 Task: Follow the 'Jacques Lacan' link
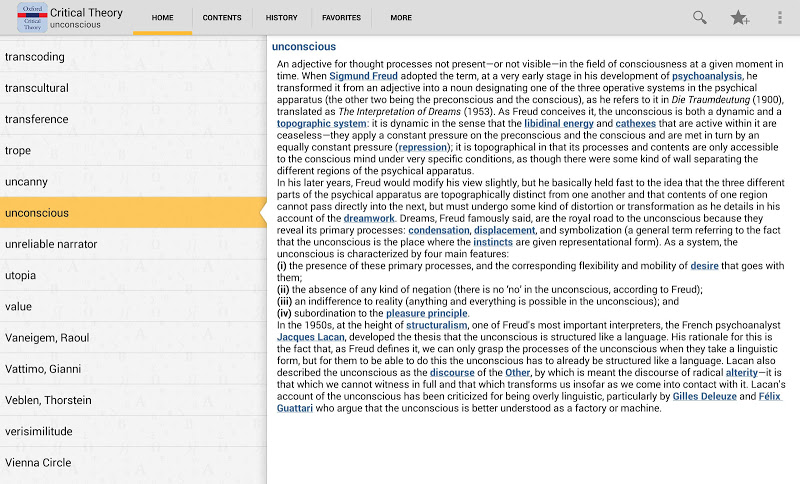click(311, 337)
